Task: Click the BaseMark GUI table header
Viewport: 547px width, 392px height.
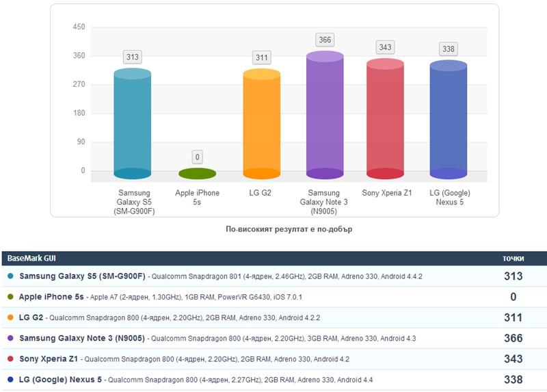Action: pos(31,259)
